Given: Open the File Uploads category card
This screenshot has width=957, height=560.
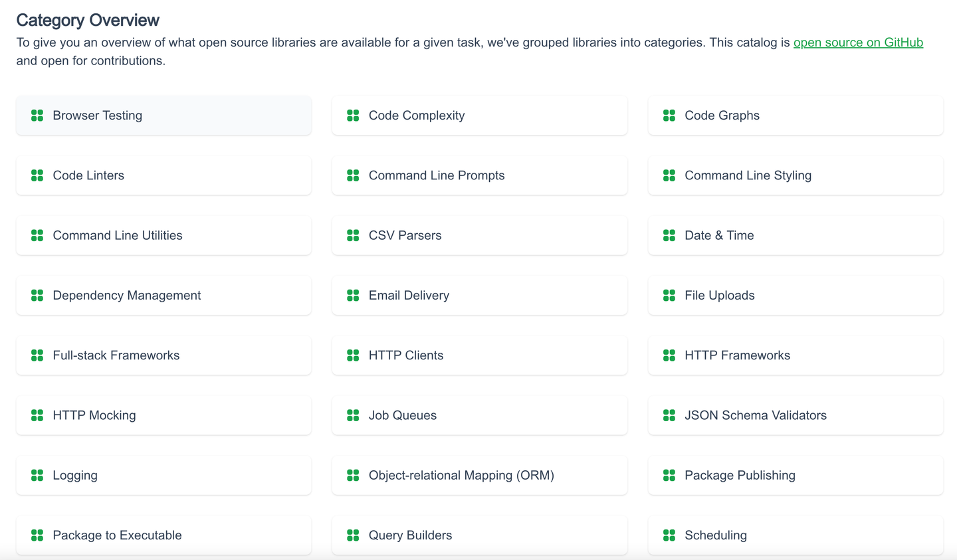Looking at the screenshot, I should coord(795,295).
